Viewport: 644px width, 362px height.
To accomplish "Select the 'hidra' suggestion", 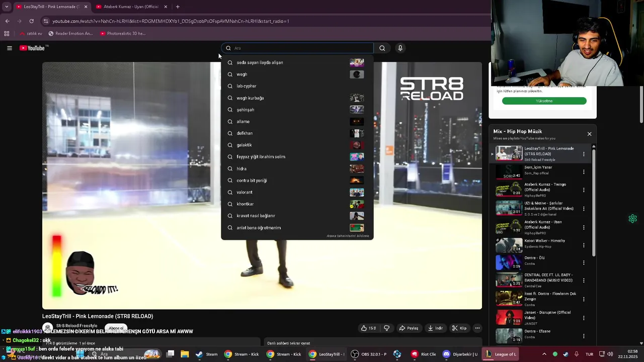I will click(x=297, y=168).
